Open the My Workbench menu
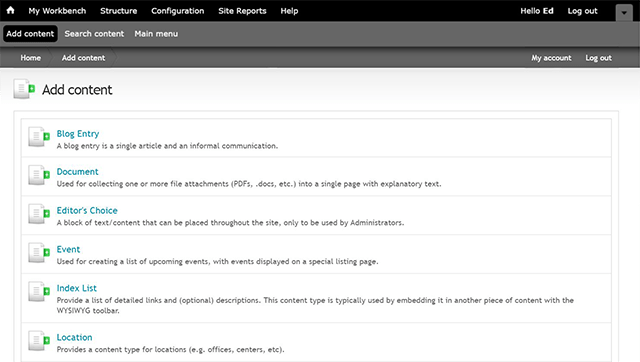This screenshot has width=640, height=362. coord(57,11)
